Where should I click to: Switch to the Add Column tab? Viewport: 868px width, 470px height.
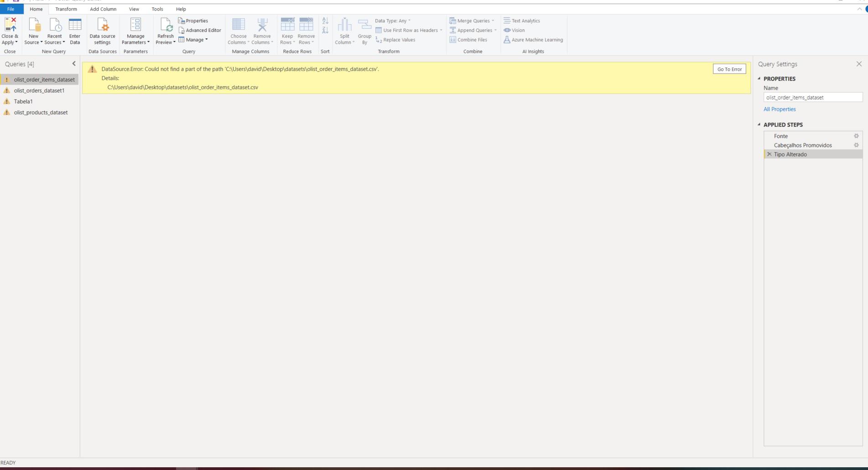103,9
